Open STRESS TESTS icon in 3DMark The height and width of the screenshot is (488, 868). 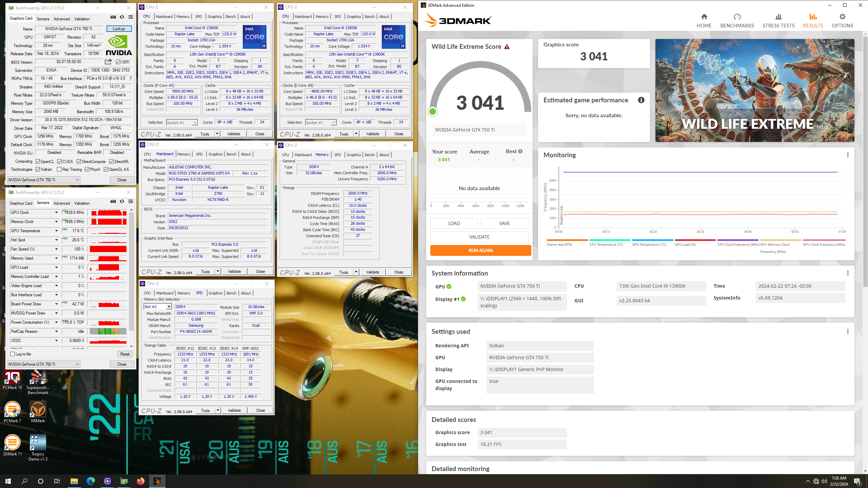pos(778,17)
